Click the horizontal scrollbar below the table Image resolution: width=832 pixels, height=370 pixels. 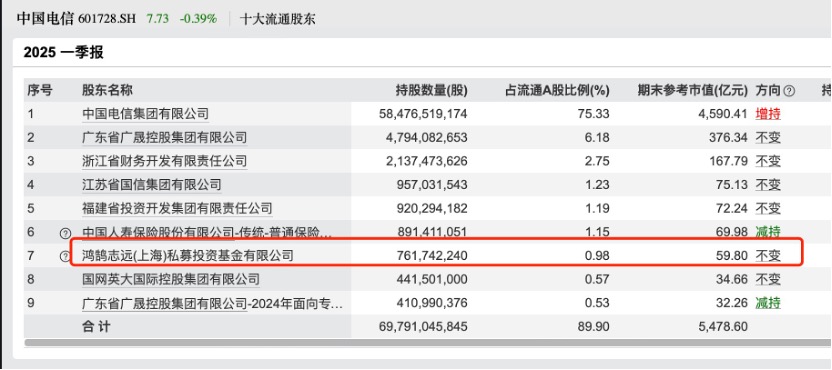428,343
